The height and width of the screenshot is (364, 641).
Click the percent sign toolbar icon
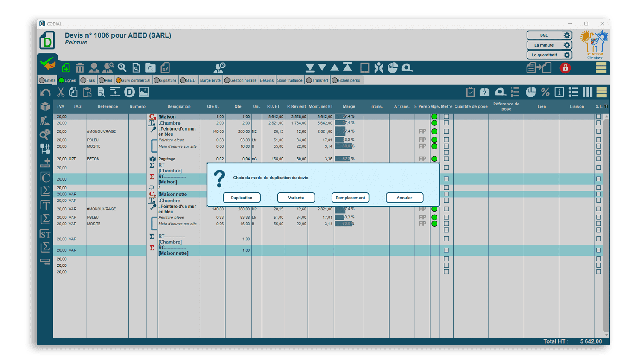[x=545, y=92]
